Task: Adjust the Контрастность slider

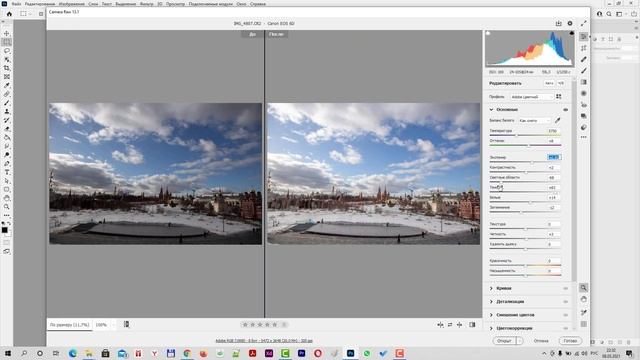Action: [525, 172]
